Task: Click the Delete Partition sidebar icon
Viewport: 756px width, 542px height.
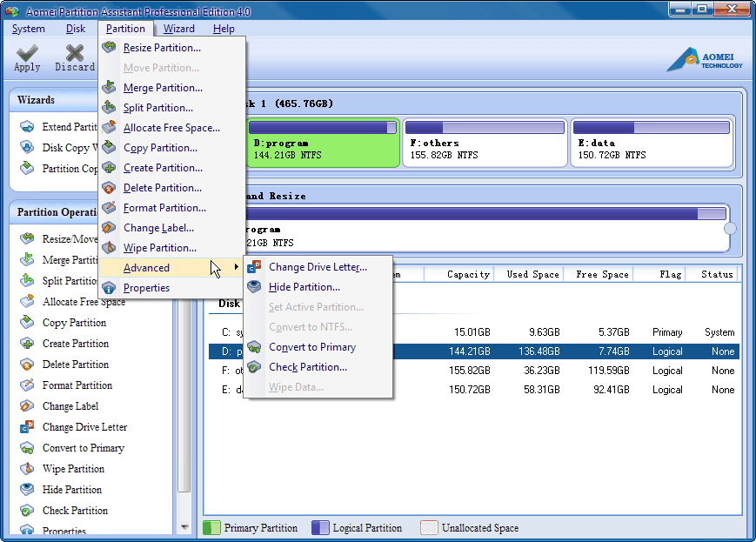Action: coord(24,364)
